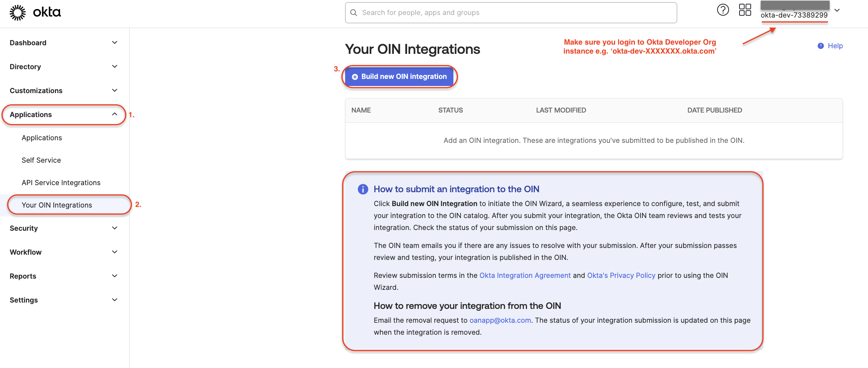Click the search magnifier icon

(x=354, y=13)
